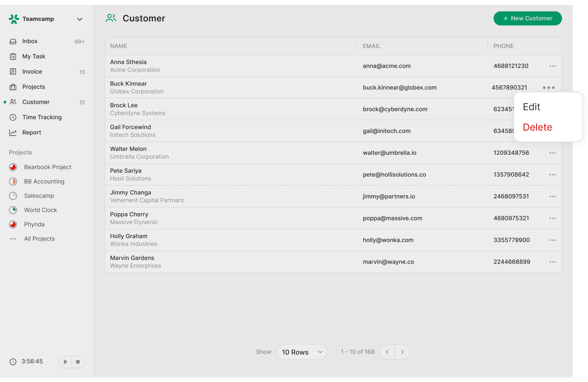Choose Edit from the context menu
This screenshot has height=382, width=588.
(531, 107)
